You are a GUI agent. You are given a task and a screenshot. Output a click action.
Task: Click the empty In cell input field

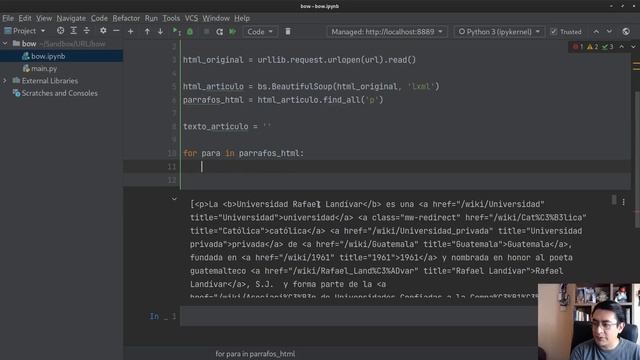click(359, 316)
